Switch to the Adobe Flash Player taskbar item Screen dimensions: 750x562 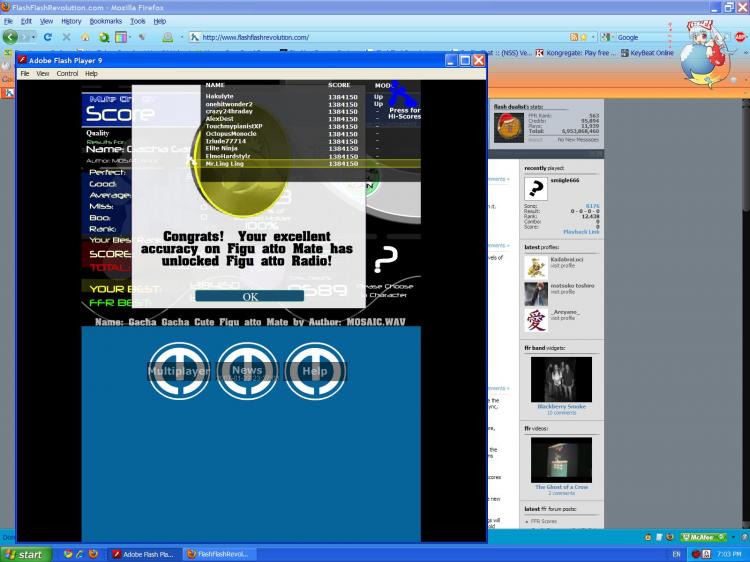[x=143, y=554]
